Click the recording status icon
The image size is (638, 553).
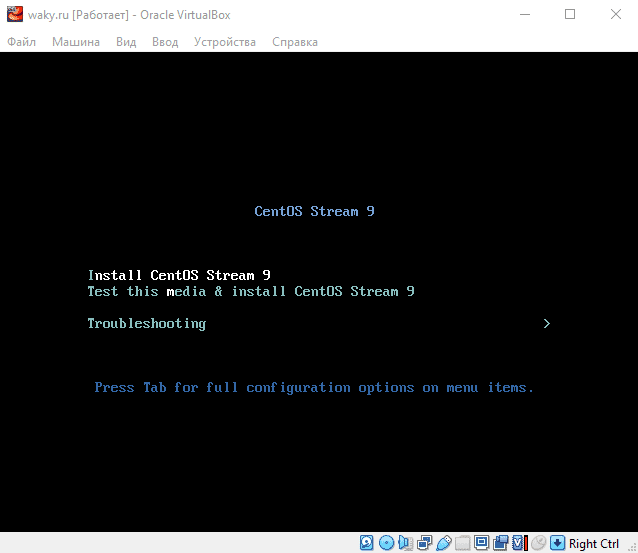(501, 543)
